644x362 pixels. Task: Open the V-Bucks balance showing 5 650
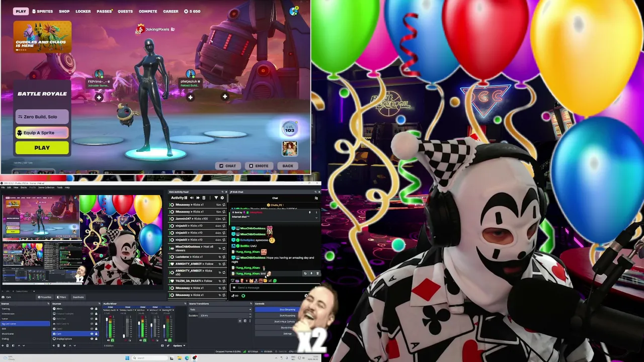(x=192, y=11)
